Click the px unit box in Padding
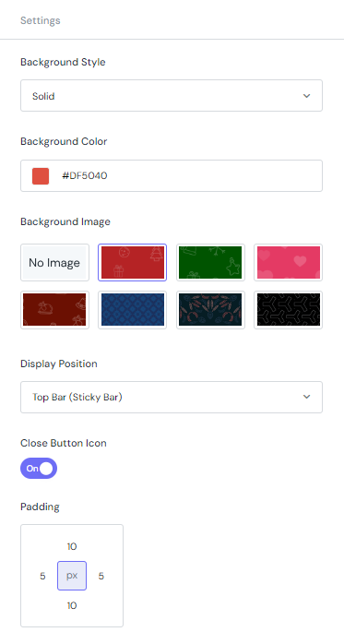The image size is (344, 644). (x=72, y=576)
